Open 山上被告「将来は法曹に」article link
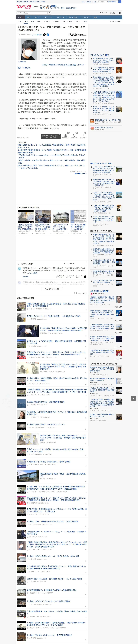This screenshot has width=138, height=644. coord(46,424)
